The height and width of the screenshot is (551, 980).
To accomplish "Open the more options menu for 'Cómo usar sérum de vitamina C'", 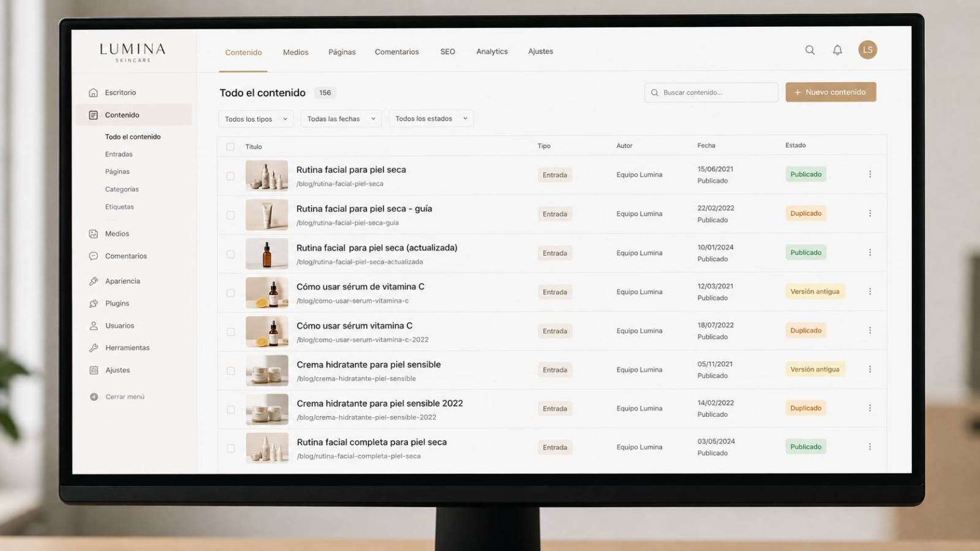I will click(870, 291).
